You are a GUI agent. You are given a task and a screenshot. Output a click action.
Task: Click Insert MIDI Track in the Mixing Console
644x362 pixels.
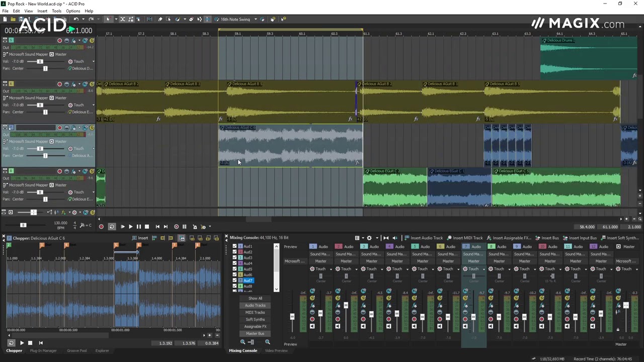coord(464,238)
